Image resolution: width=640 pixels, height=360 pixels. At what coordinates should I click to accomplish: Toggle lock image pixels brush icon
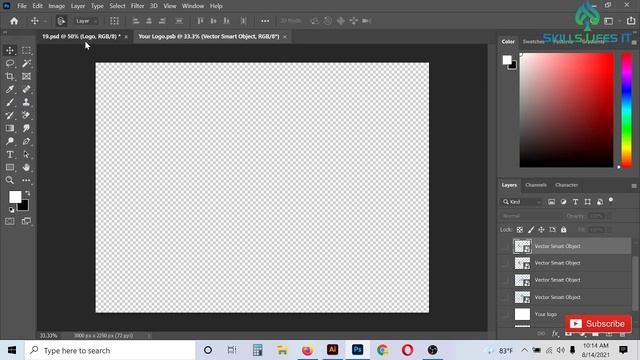[531, 230]
